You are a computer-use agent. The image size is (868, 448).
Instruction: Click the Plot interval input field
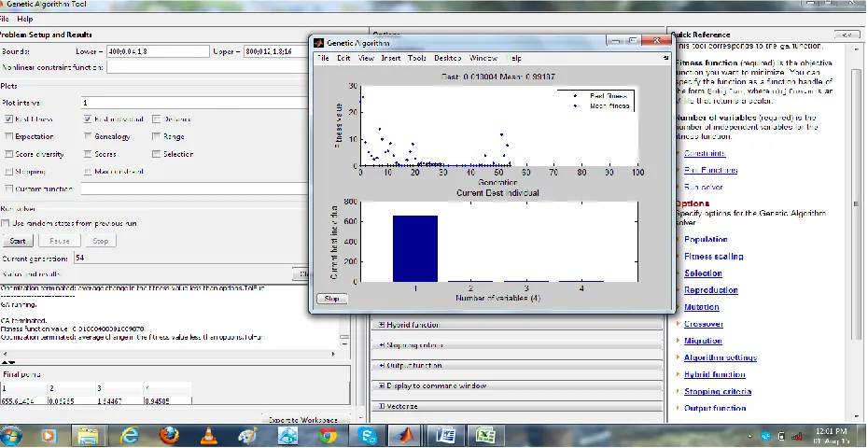click(x=195, y=103)
